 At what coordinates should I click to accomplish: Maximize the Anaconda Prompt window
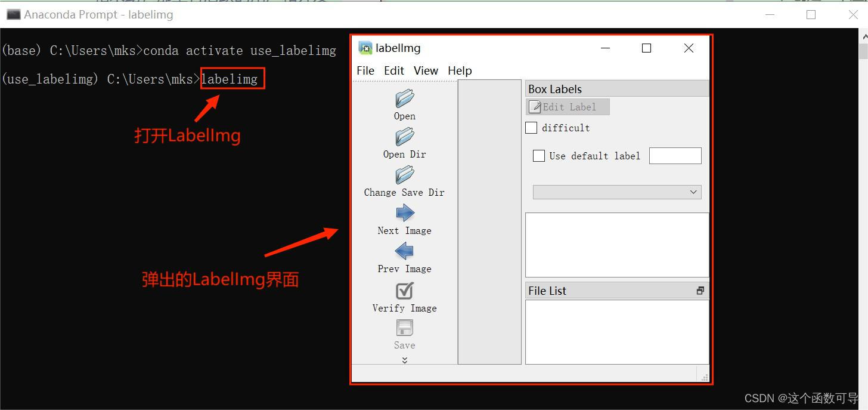[811, 15]
